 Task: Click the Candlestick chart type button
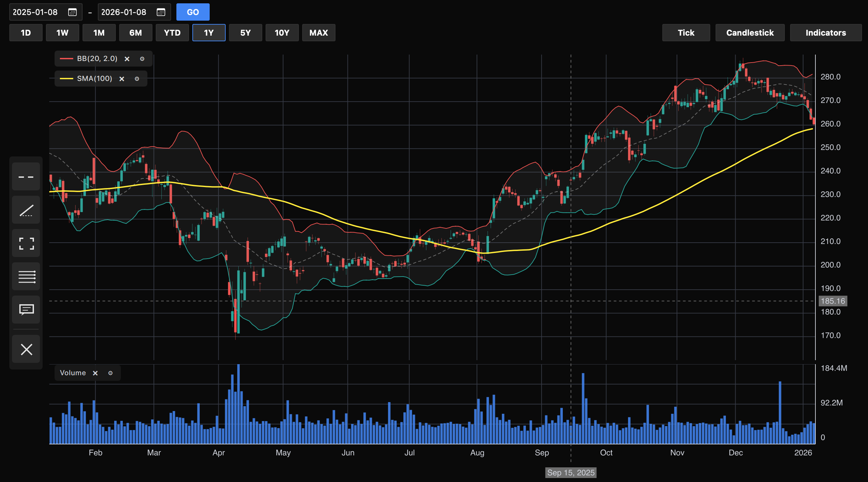(750, 33)
